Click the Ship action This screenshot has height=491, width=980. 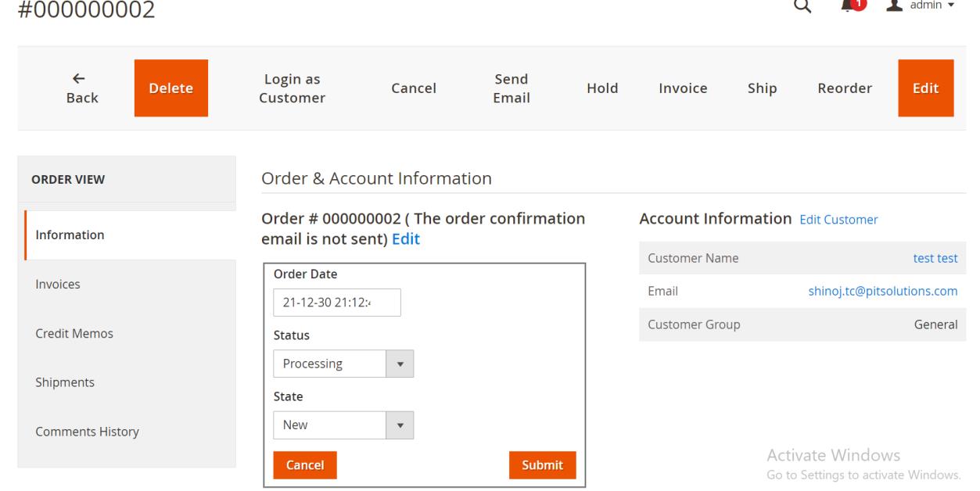[762, 88]
